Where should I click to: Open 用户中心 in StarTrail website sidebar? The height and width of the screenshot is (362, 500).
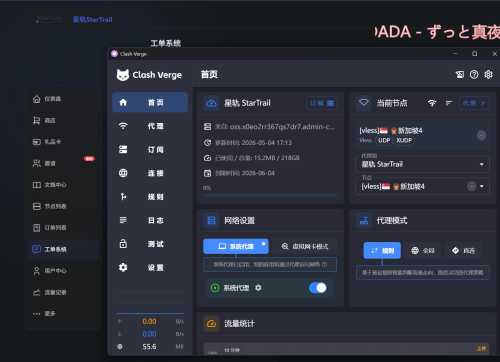point(63,271)
